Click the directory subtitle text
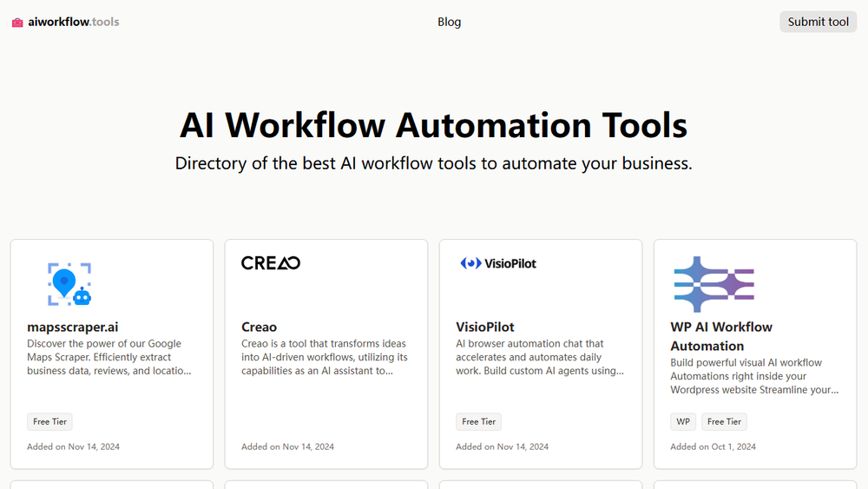The height and width of the screenshot is (489, 868). coord(433,163)
